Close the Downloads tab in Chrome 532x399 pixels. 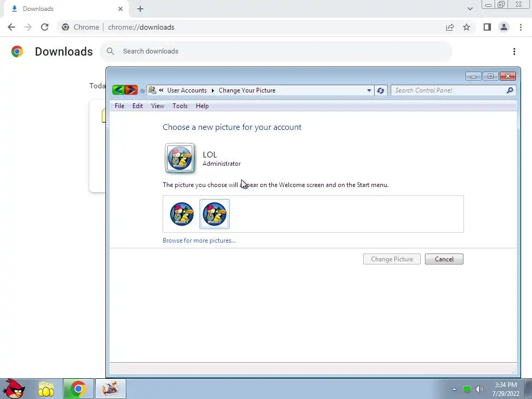coord(121,9)
